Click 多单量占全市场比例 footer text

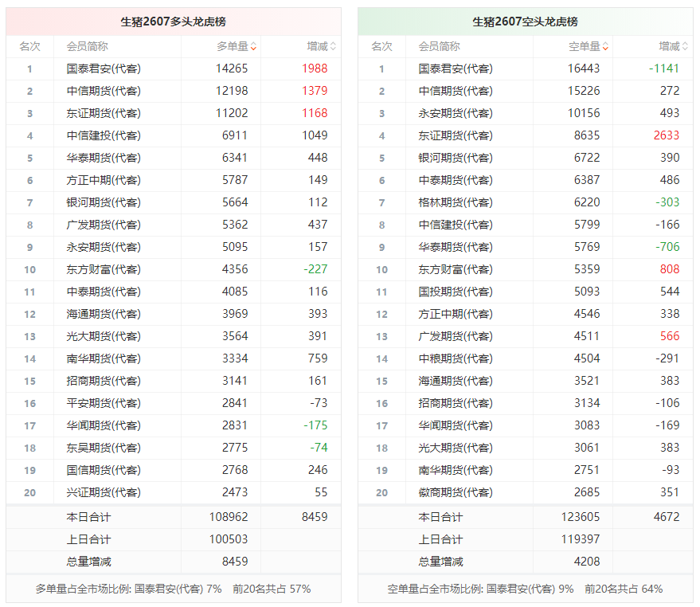point(173,589)
